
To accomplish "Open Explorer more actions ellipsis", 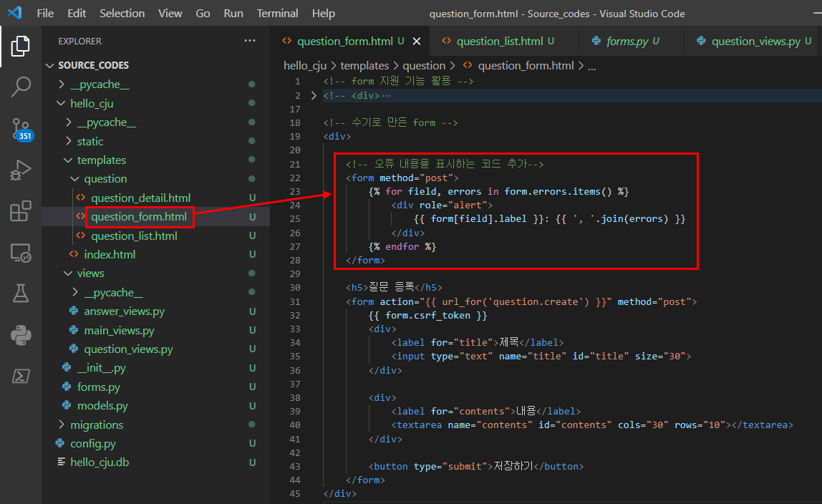I will 249,41.
